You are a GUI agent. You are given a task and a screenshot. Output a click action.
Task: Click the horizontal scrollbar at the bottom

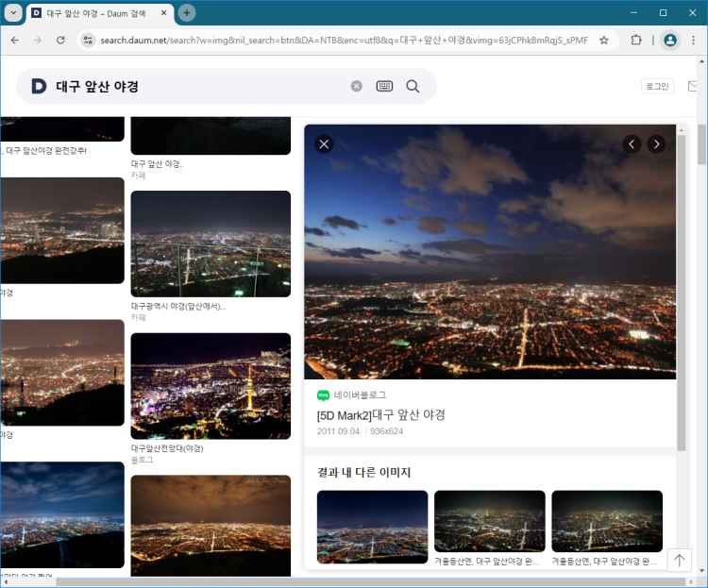(370, 581)
